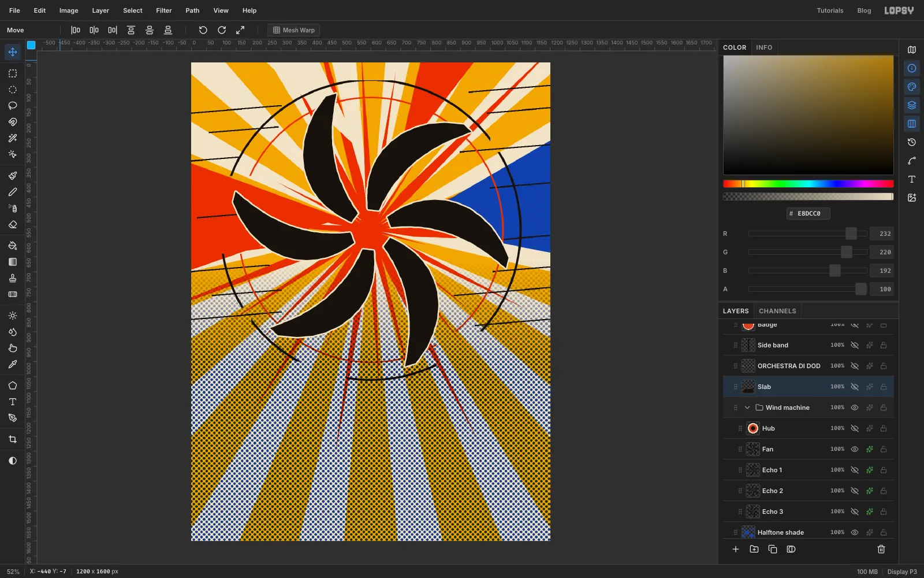Viewport: 924px width, 578px height.
Task: Select the Eyedropper tool
Action: pos(13,364)
